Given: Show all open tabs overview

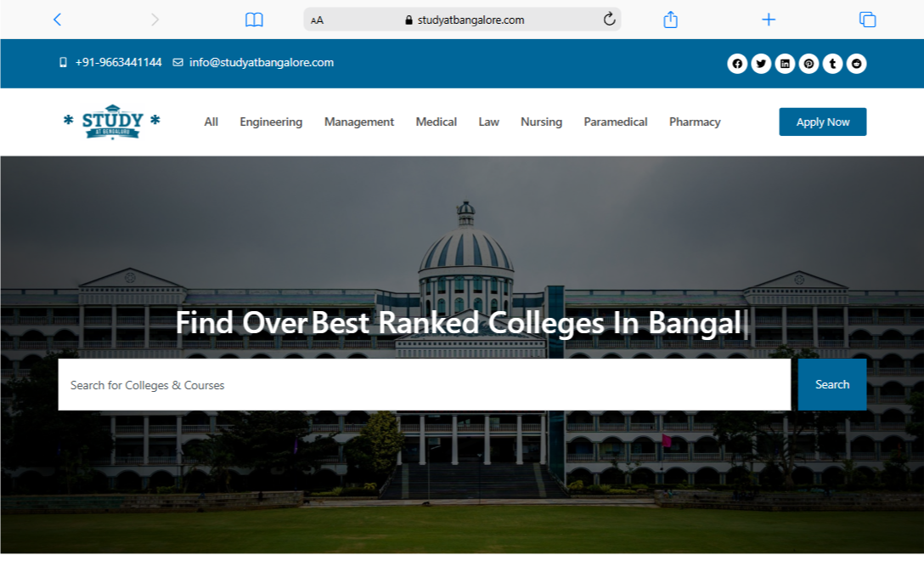Looking at the screenshot, I should [867, 20].
